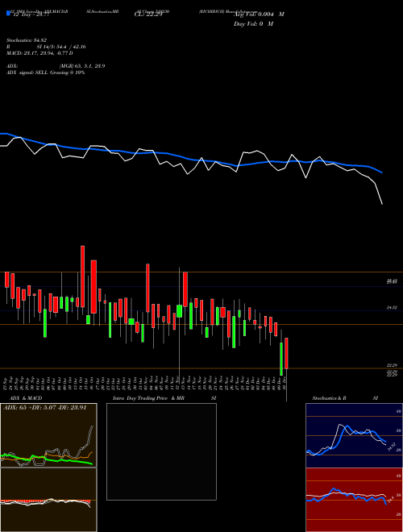Click the 22.29 price axis label
403x532 pixels.
pyautogui.click(x=392, y=365)
